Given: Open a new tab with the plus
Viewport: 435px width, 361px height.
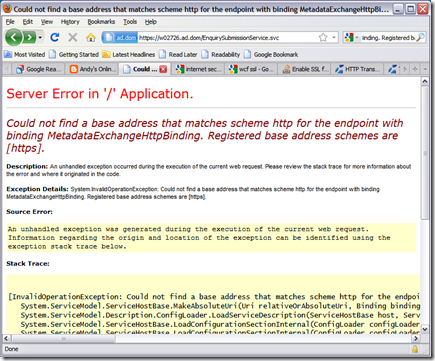Looking at the screenshot, I should coord(415,69).
